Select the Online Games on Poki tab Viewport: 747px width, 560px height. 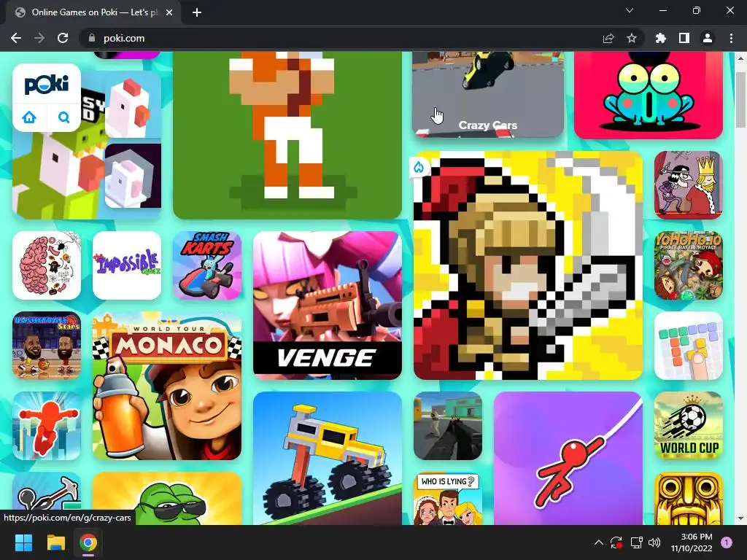94,12
